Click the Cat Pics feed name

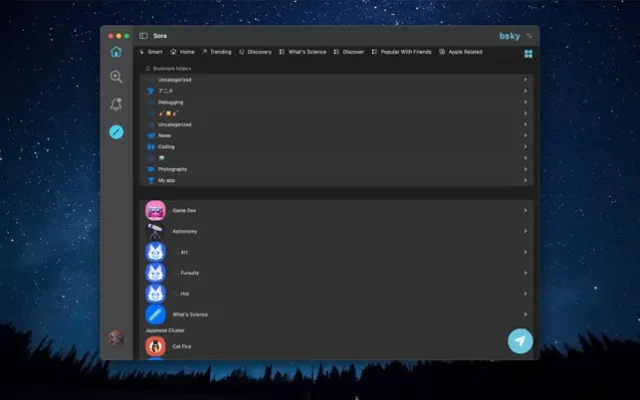tap(182, 347)
